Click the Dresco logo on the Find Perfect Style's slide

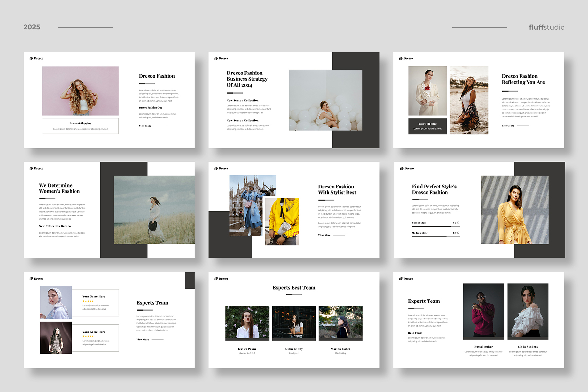407,168
